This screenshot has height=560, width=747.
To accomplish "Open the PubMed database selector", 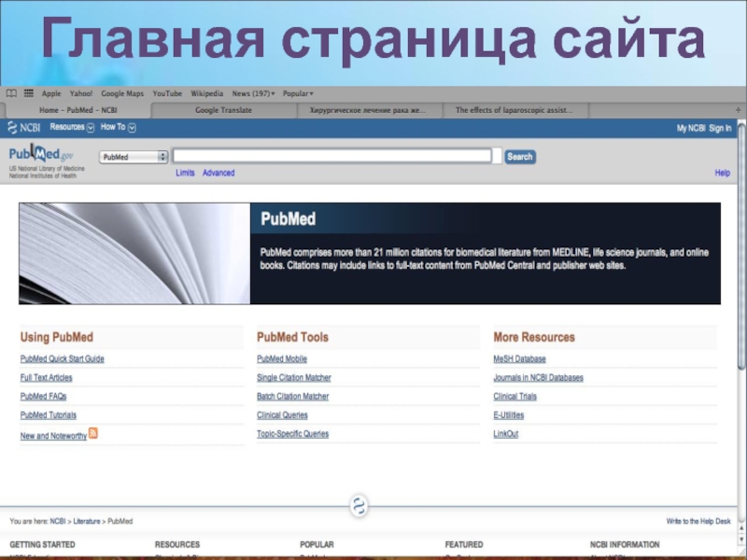I will [x=134, y=157].
